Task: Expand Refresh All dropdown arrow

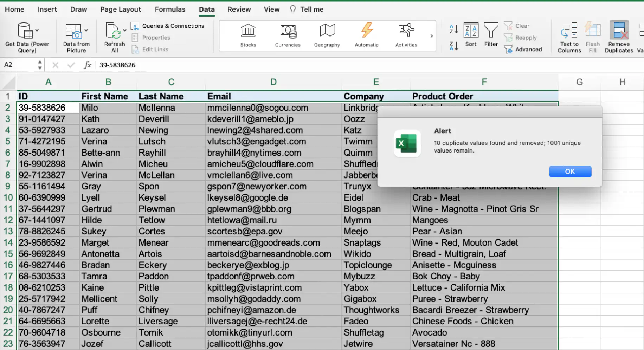Action: [124, 30]
